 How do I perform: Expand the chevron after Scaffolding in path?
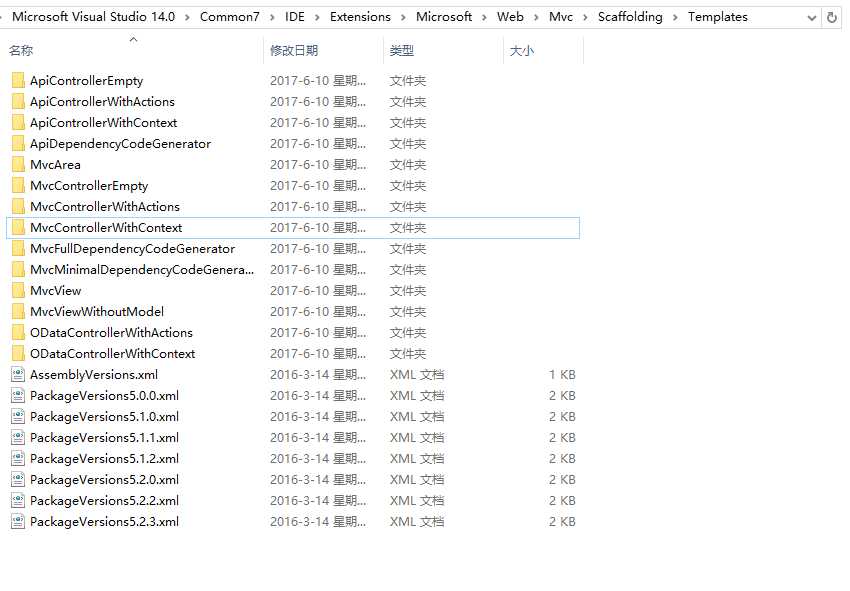pos(675,17)
